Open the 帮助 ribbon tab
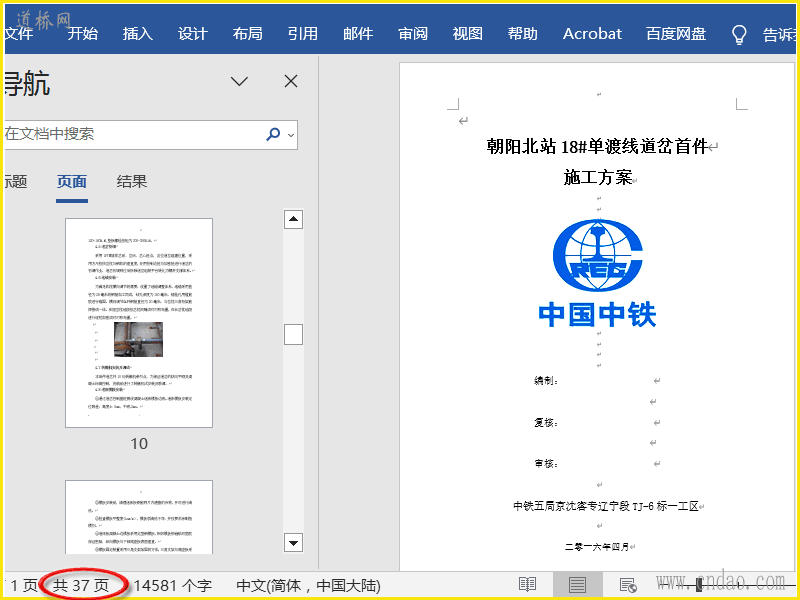Screen dimensions: 800x600 [x=523, y=34]
